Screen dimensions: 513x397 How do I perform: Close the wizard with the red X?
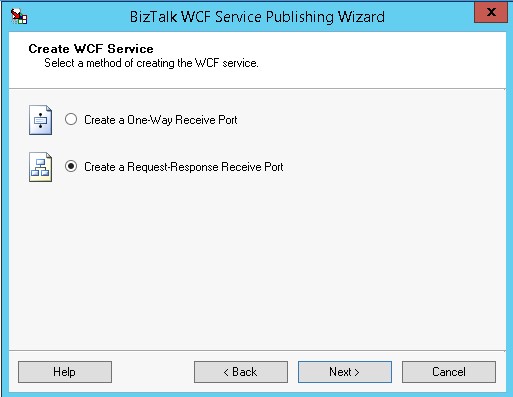pos(491,13)
